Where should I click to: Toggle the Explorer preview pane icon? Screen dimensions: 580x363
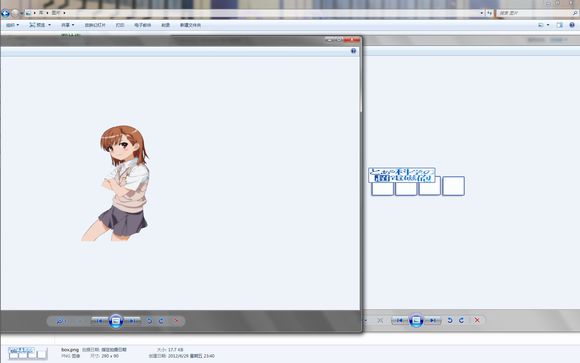click(x=559, y=25)
